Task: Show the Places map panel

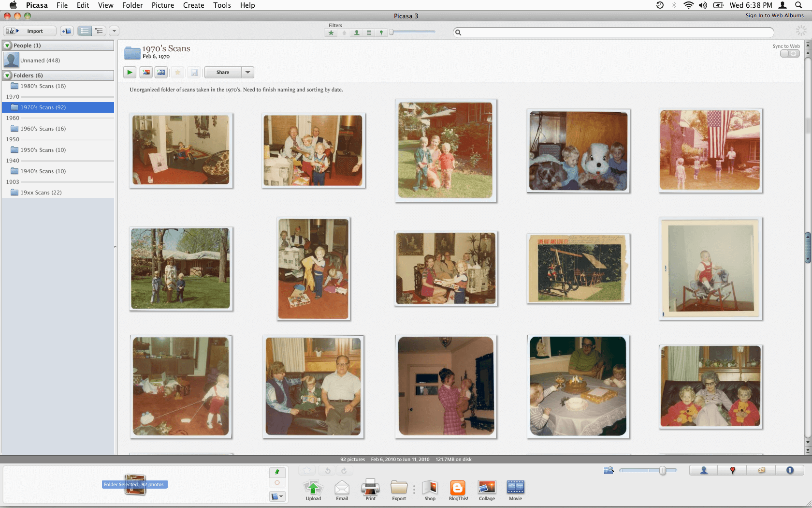Action: 732,470
